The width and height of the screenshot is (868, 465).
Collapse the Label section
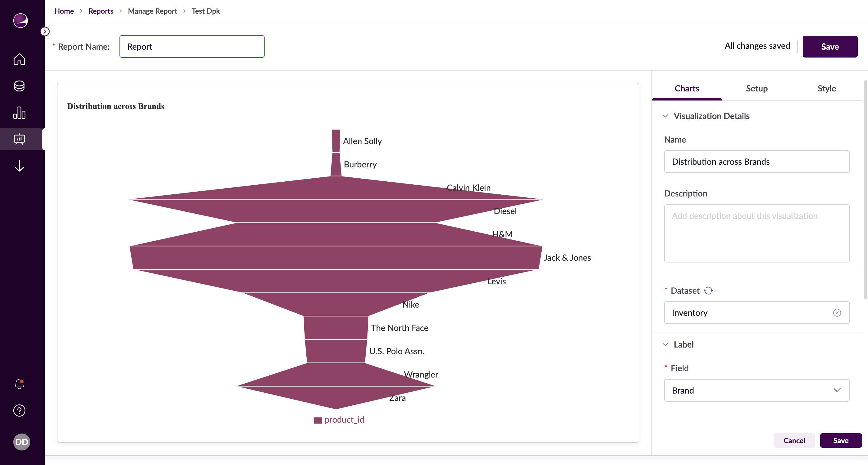point(665,344)
